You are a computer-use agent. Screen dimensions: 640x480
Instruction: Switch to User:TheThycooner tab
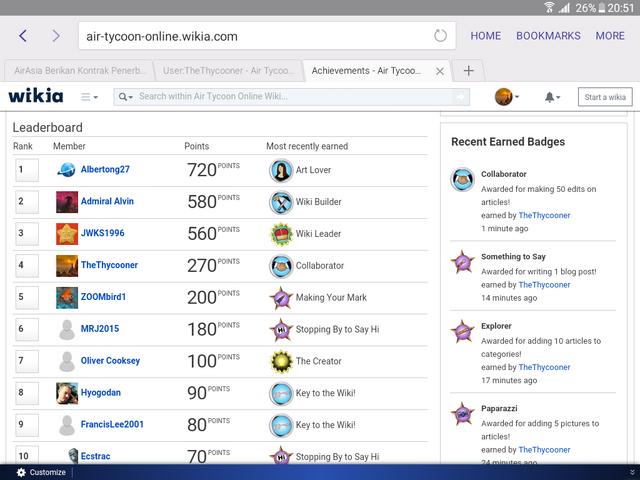pyautogui.click(x=228, y=71)
